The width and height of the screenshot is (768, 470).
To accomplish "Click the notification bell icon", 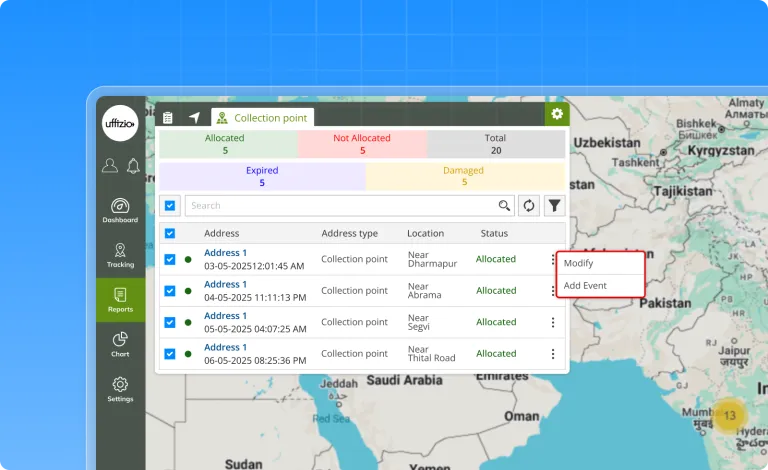I will click(x=133, y=166).
